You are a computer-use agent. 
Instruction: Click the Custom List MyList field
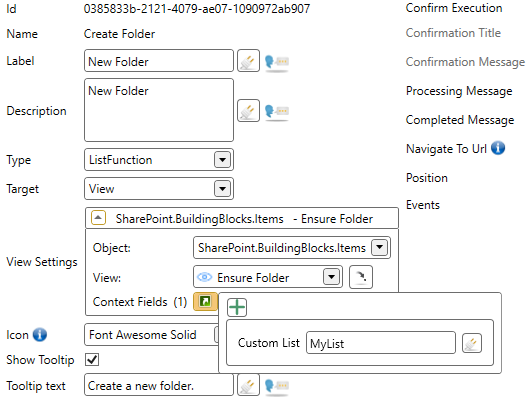pyautogui.click(x=381, y=343)
